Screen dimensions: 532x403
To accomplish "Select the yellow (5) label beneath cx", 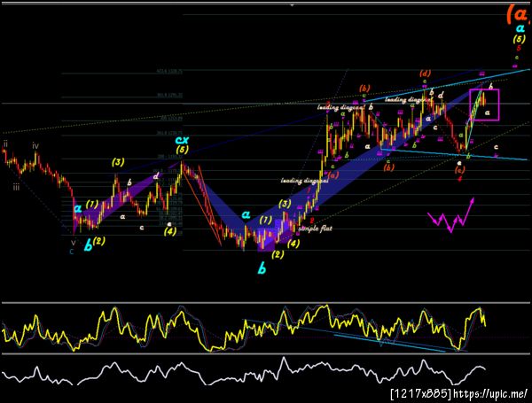I will (182, 149).
